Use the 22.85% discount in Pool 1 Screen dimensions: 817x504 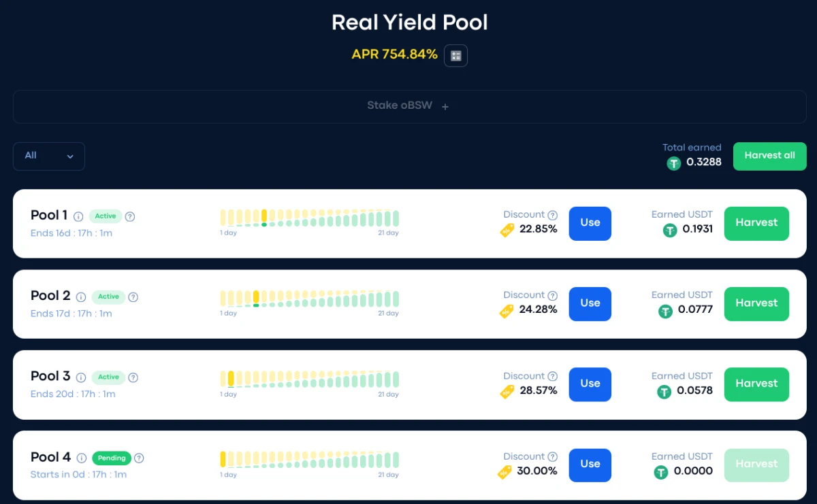590,223
